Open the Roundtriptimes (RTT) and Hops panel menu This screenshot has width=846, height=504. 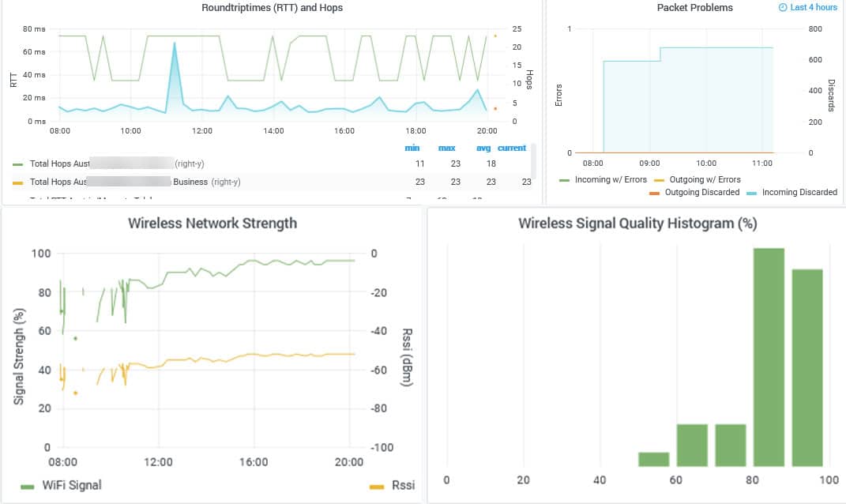click(272, 8)
